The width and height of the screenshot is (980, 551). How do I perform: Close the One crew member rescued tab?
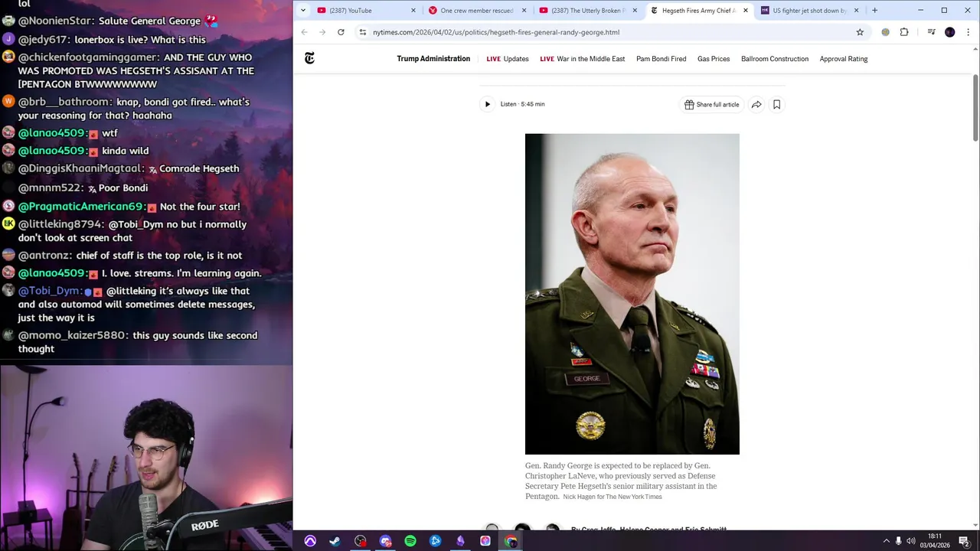(524, 10)
